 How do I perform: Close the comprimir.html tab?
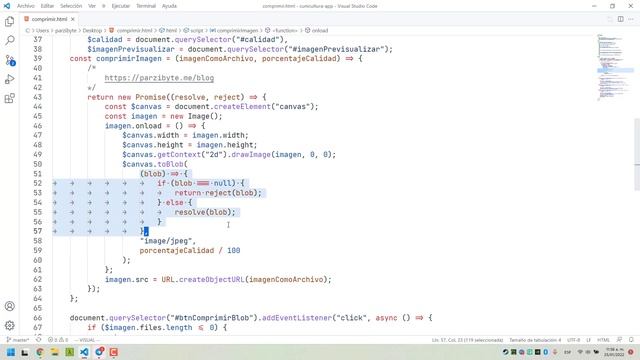coord(73,19)
